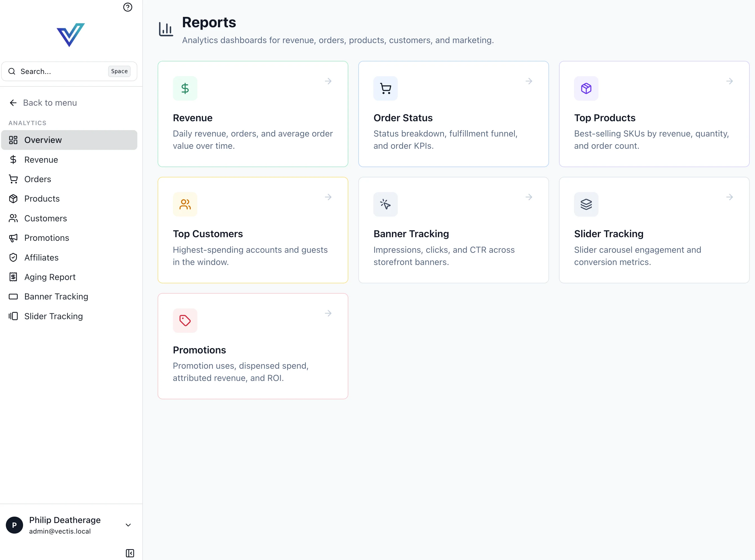Click the Reports bar chart icon
Viewport: 755px width, 560px height.
pos(166,29)
